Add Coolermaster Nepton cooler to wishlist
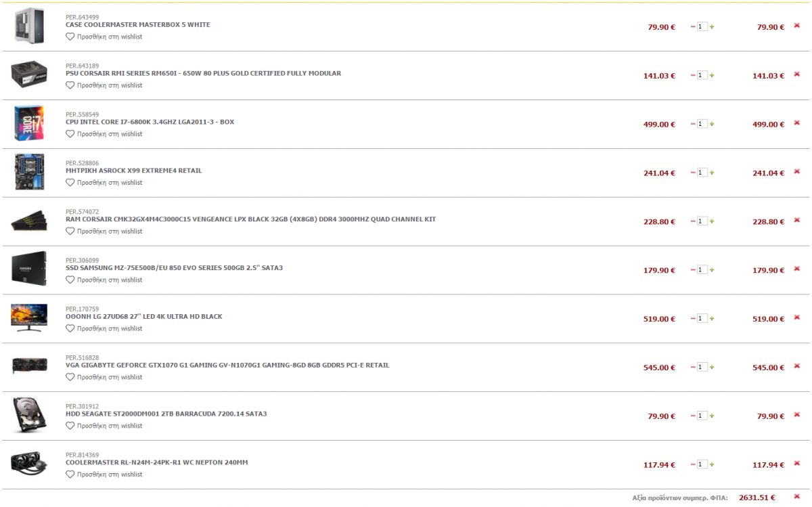The image size is (812, 507). click(x=104, y=475)
